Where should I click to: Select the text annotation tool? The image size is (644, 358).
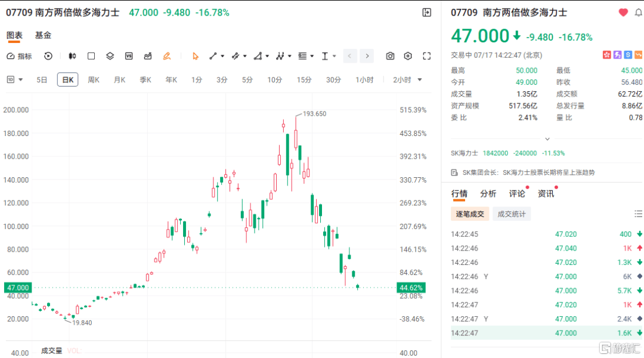point(325,56)
